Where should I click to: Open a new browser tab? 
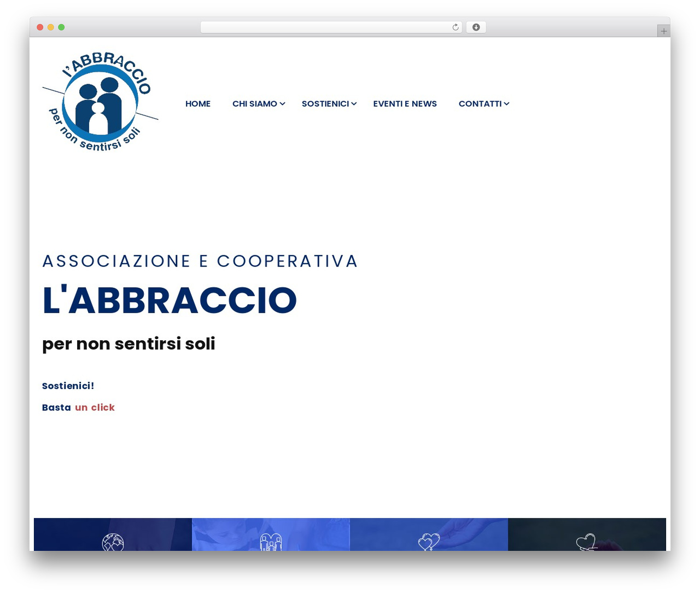click(x=663, y=31)
